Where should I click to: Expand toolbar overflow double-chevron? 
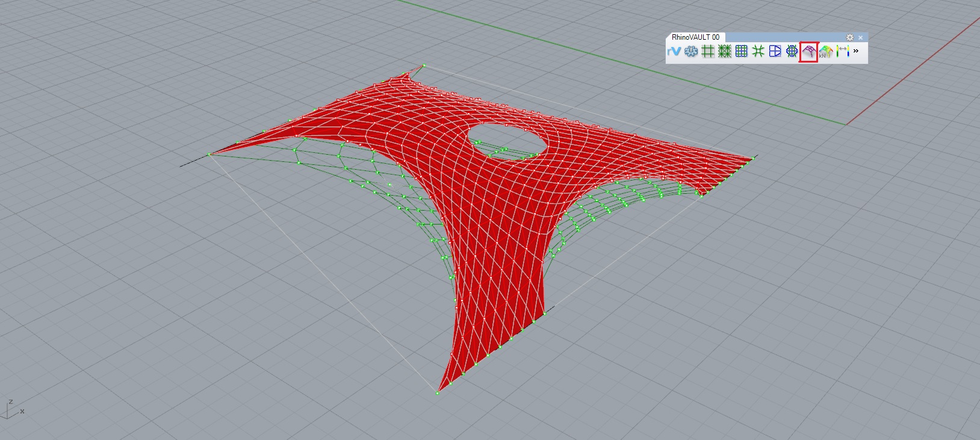pyautogui.click(x=856, y=51)
